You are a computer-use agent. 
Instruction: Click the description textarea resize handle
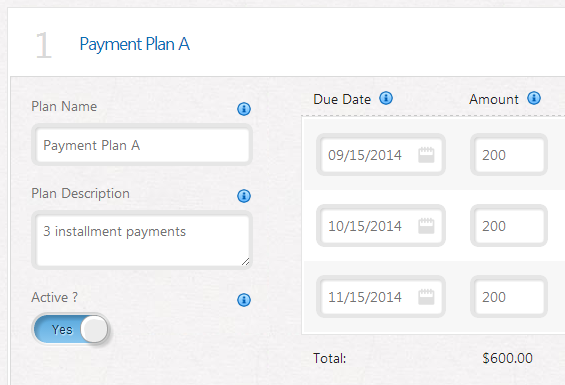(245, 262)
